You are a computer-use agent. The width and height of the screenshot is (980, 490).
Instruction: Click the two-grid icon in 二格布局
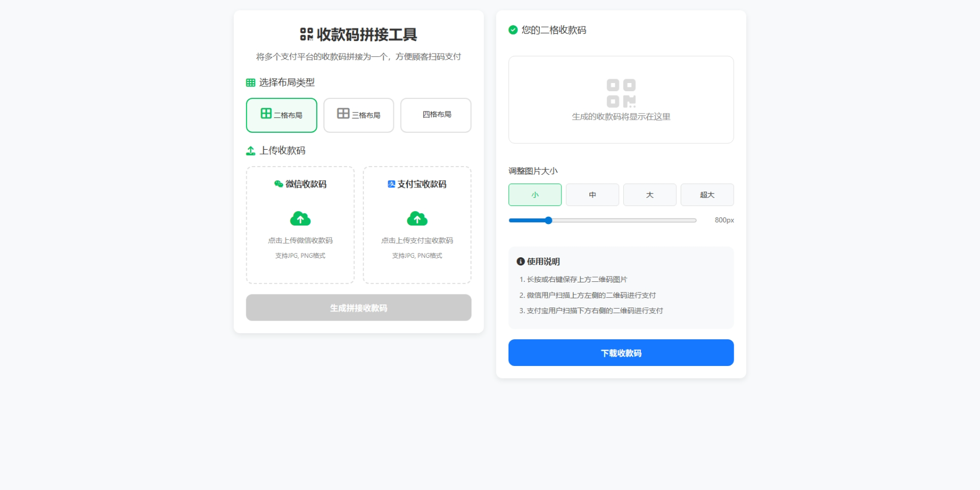point(266,114)
